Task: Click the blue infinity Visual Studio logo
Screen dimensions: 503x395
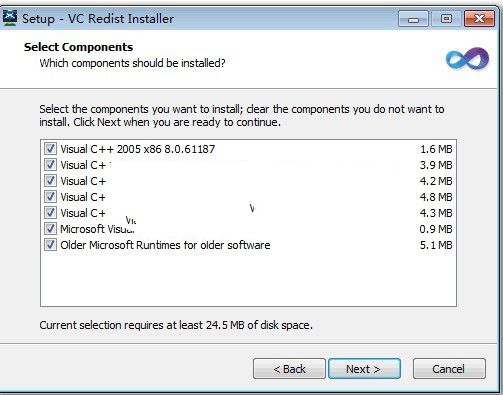Action: (x=467, y=59)
